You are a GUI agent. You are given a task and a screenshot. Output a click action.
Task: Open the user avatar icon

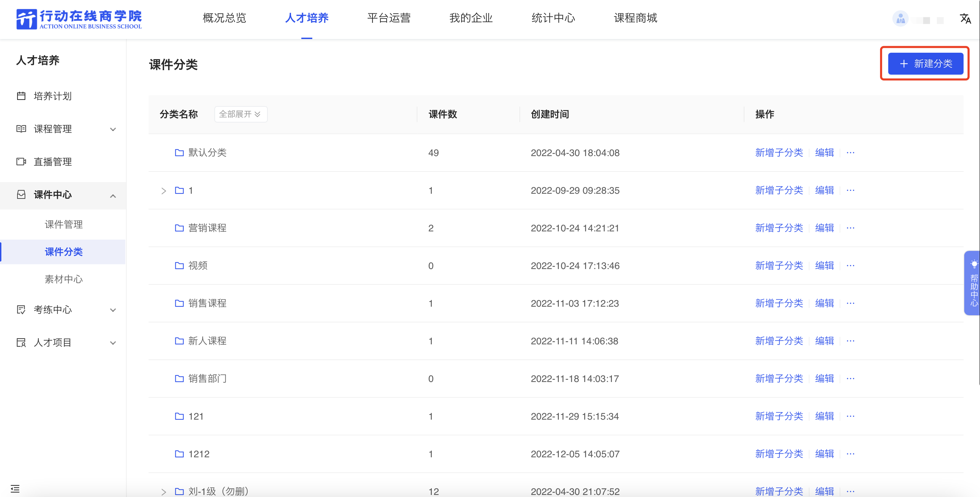click(x=900, y=18)
